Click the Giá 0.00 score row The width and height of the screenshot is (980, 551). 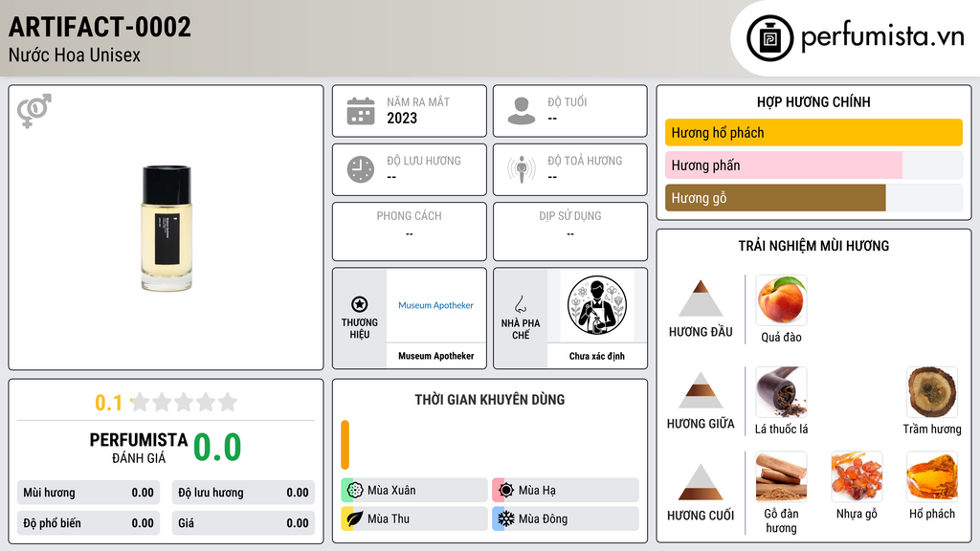point(243,523)
